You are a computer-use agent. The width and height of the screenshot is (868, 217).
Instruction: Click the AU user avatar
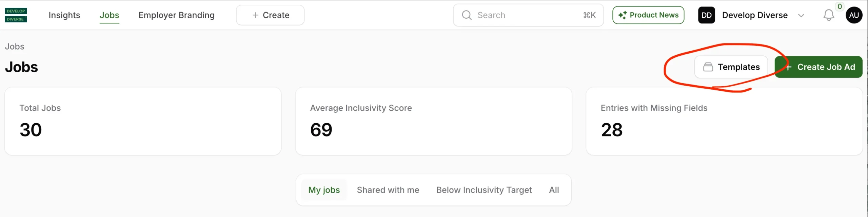[x=854, y=15]
